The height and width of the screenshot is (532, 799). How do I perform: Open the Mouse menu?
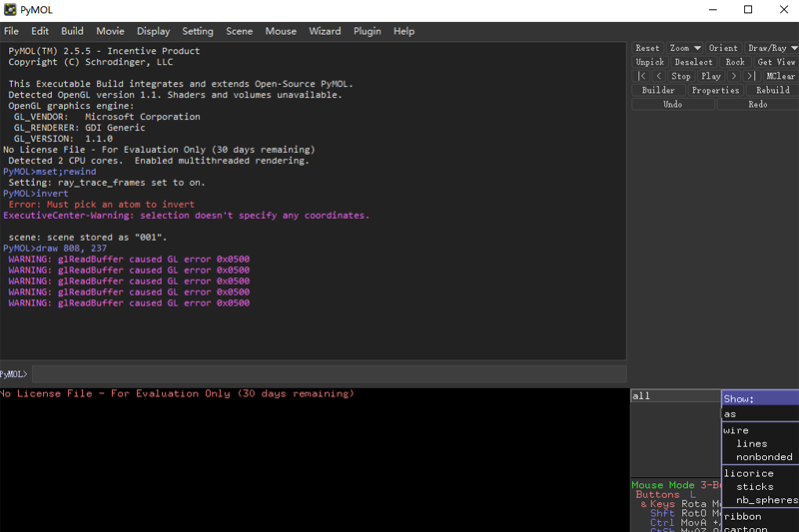tap(281, 31)
